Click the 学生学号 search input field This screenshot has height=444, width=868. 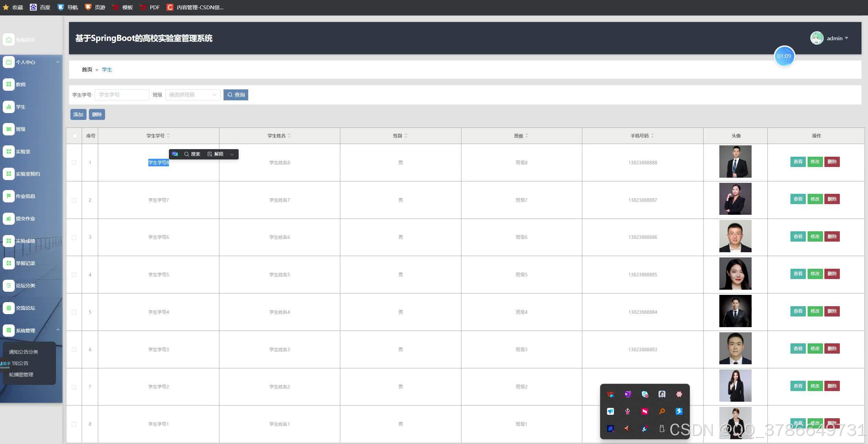(x=122, y=95)
